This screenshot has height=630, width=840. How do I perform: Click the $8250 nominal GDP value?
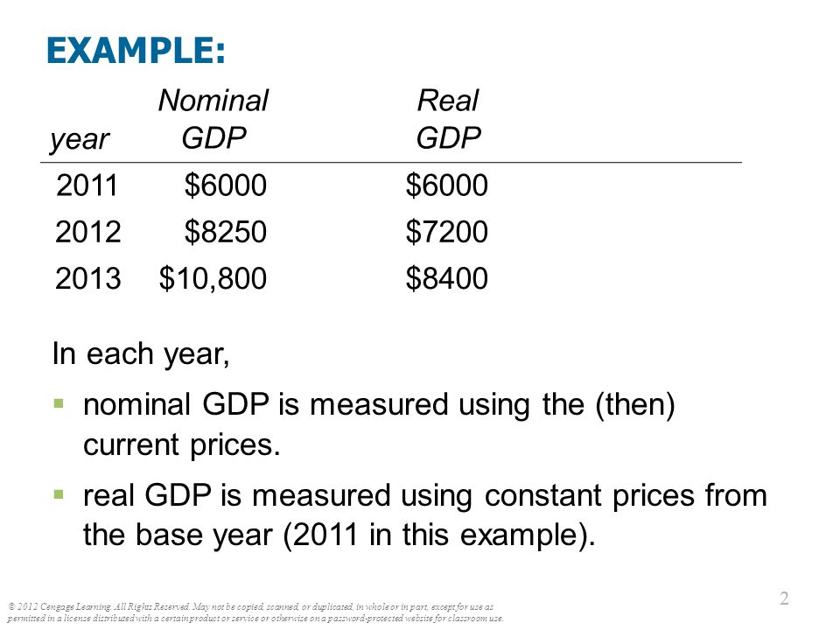(x=225, y=232)
